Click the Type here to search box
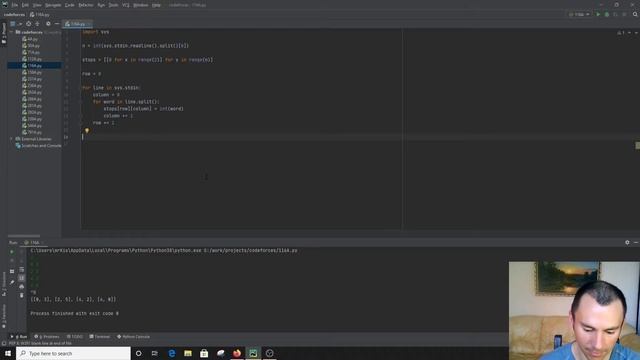 73,353
